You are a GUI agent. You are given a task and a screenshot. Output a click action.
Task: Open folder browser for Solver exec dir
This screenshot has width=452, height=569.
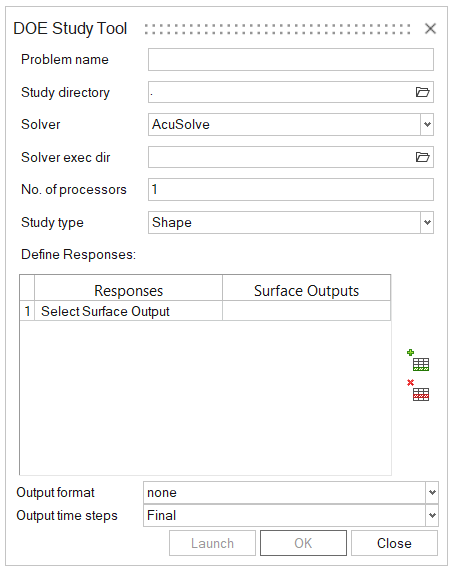422,157
